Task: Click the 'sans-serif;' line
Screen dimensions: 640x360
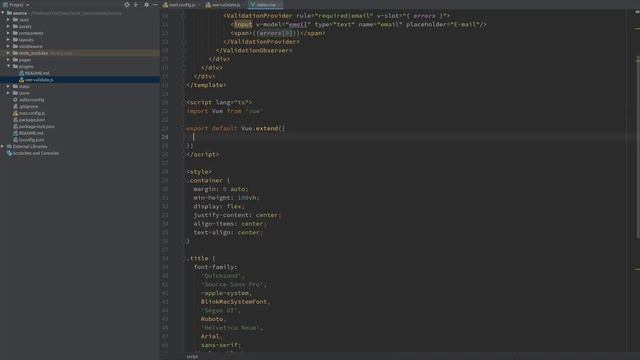Action: click(x=221, y=345)
